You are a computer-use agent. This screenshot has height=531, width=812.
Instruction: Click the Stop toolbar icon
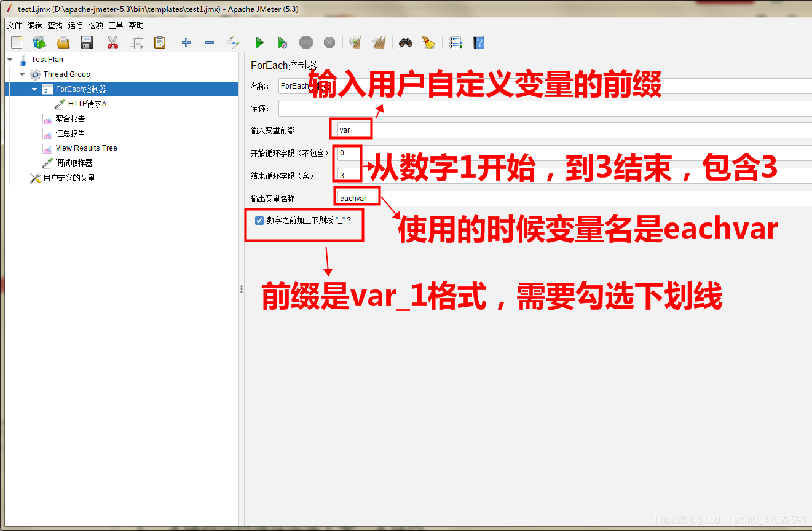[306, 42]
